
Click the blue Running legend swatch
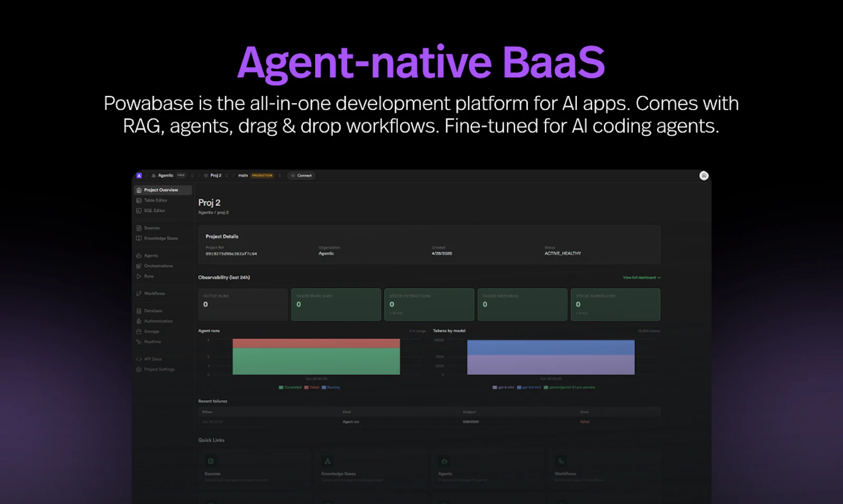[x=324, y=388]
